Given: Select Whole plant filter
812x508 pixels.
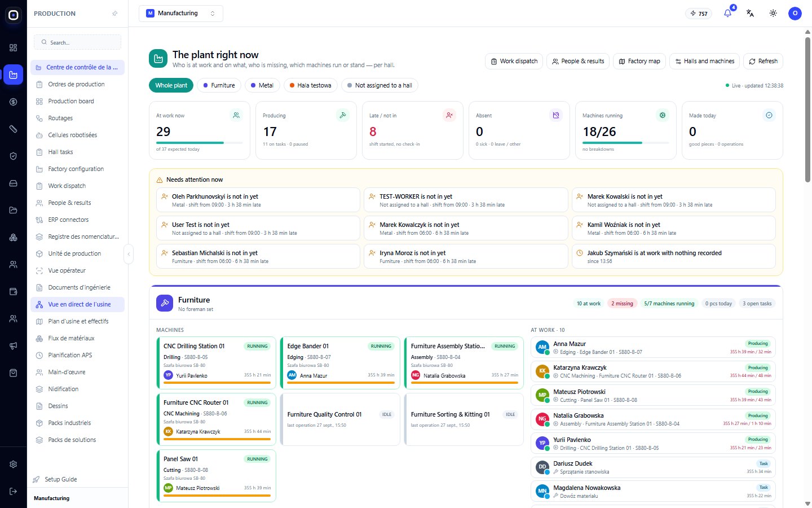Looking at the screenshot, I should tap(171, 85).
